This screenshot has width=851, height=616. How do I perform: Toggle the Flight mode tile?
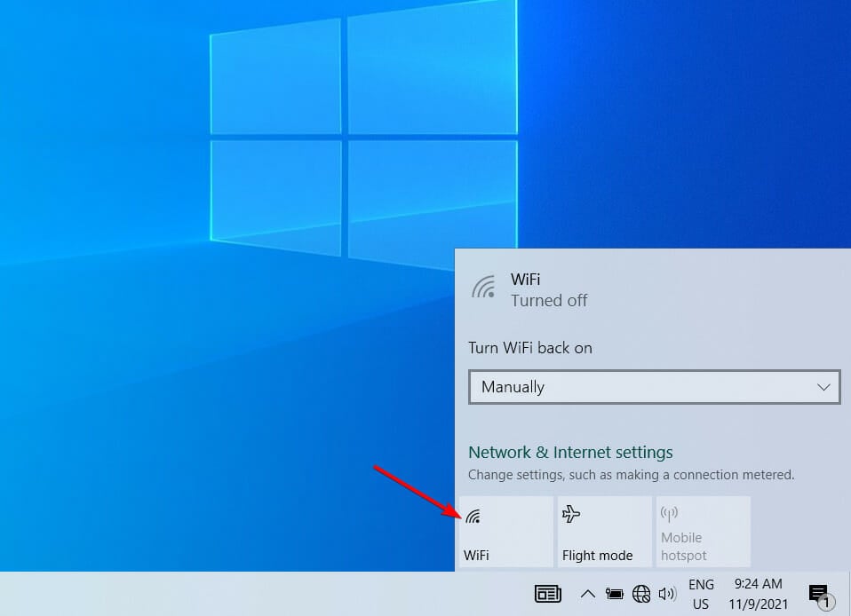coord(605,532)
